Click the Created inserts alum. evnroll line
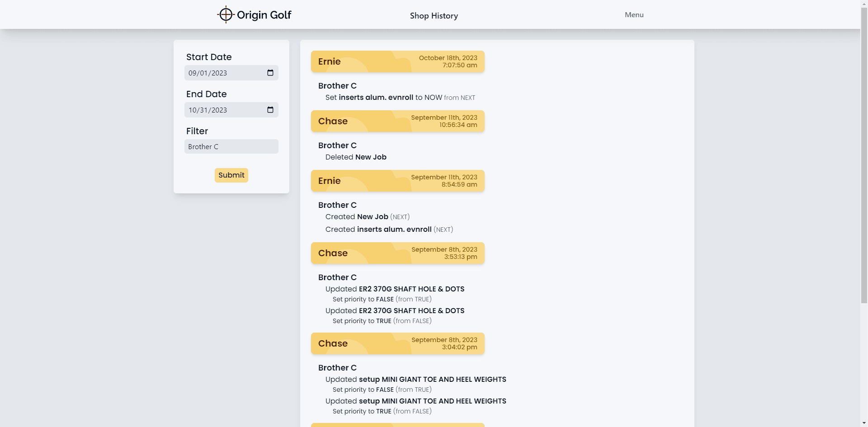The height and width of the screenshot is (427, 868). coord(389,230)
